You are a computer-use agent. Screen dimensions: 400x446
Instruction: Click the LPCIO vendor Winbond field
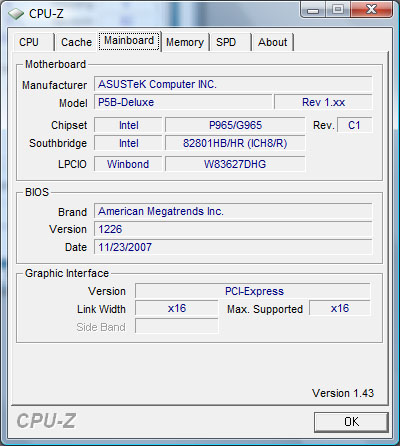click(x=128, y=164)
